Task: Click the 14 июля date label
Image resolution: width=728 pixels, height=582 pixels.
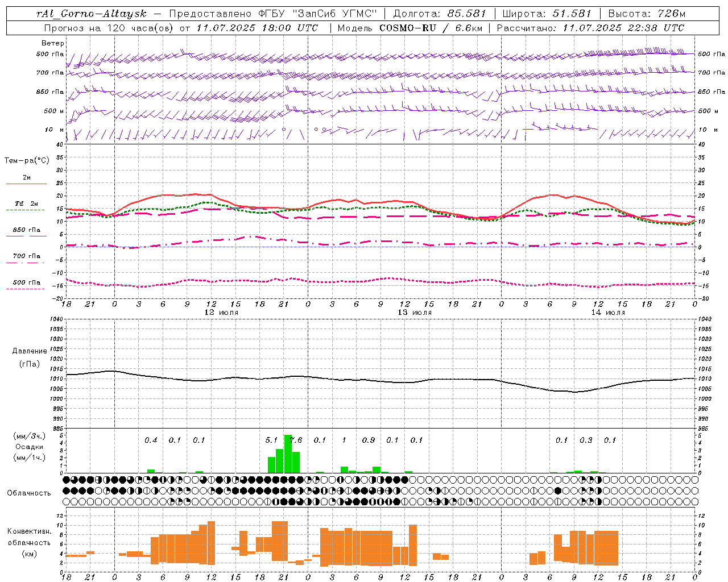Action: pos(608,313)
